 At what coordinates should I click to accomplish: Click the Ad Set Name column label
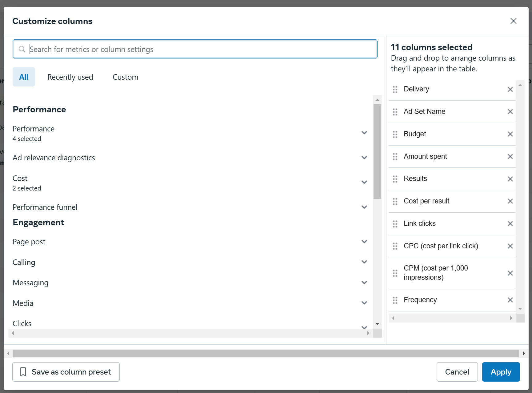[424, 111]
